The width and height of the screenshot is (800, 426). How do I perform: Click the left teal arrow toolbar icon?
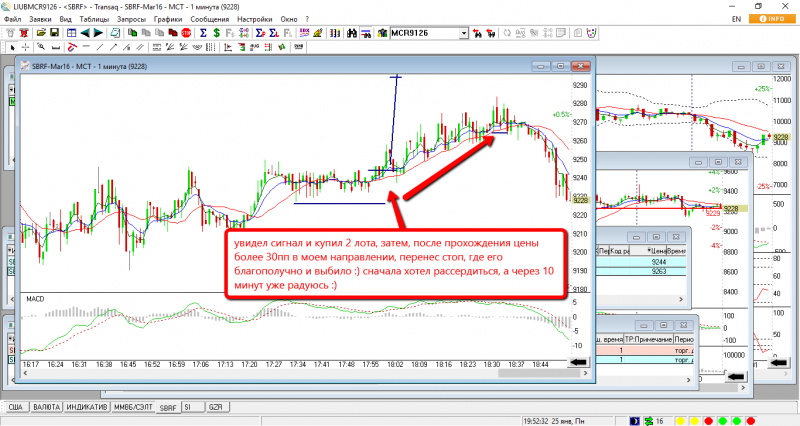[85, 33]
